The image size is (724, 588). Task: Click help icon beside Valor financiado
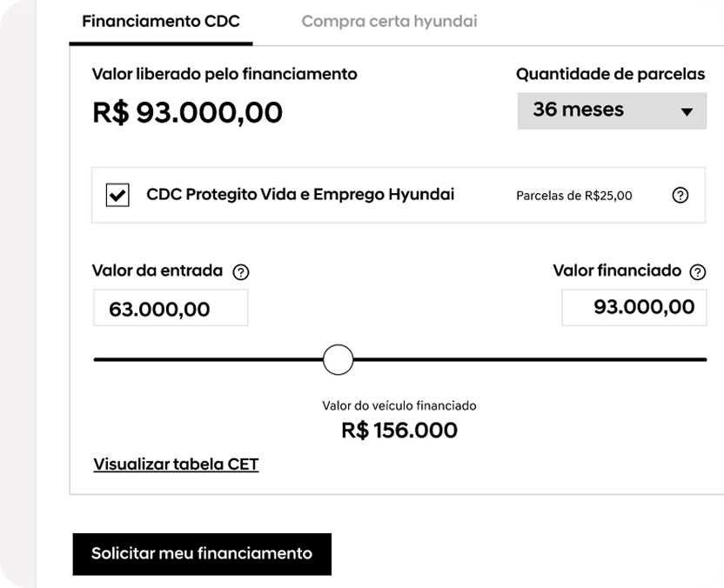click(697, 272)
